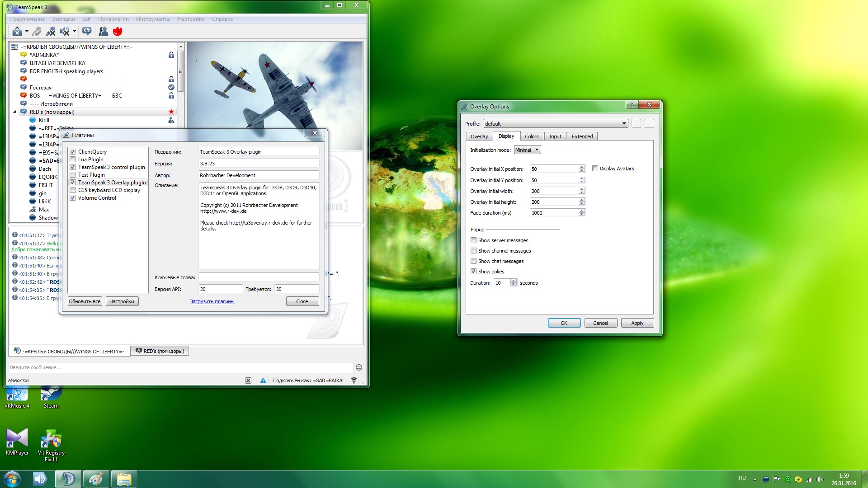Open the Настройки menu in the menu bar

191,19
